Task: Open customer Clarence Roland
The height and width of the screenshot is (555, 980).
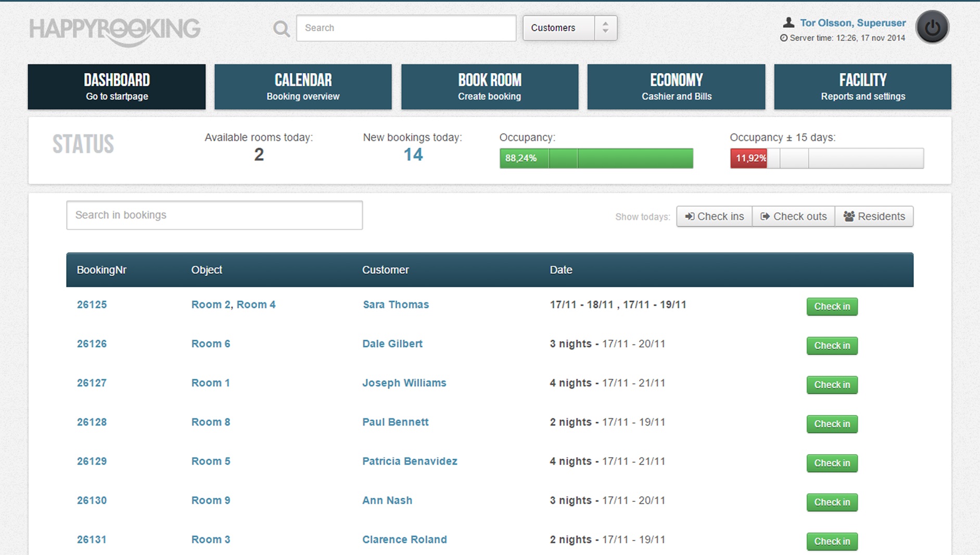Action: (x=405, y=539)
